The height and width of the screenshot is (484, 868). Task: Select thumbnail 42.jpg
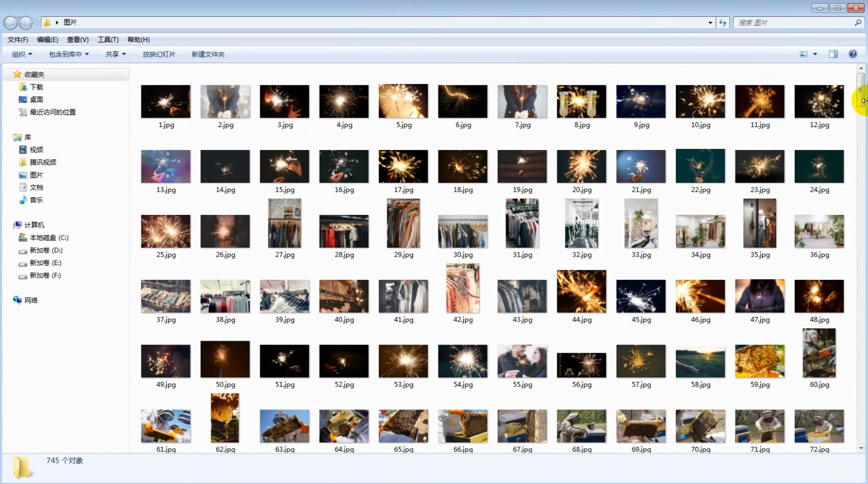(x=463, y=288)
